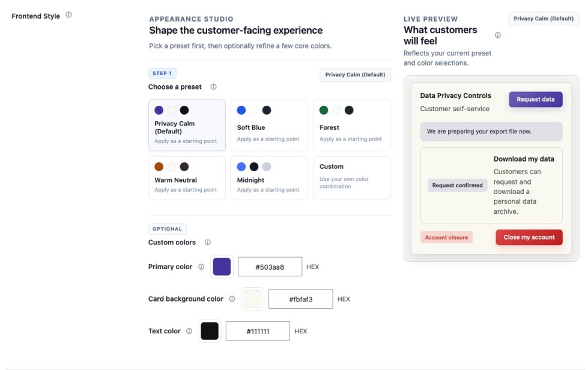Click the Download my data heading

pyautogui.click(x=524, y=159)
